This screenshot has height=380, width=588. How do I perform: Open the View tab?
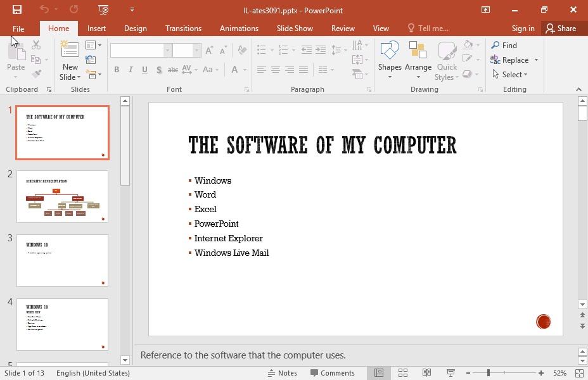coord(381,28)
